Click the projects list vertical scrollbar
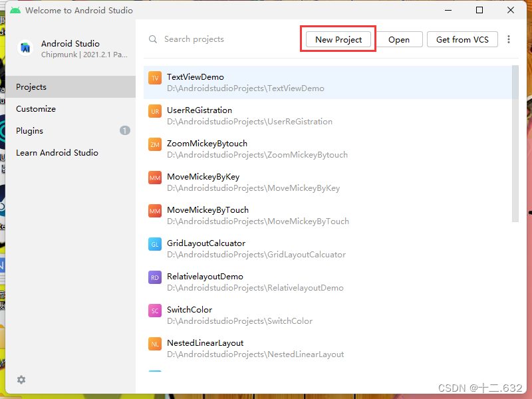 click(x=515, y=144)
